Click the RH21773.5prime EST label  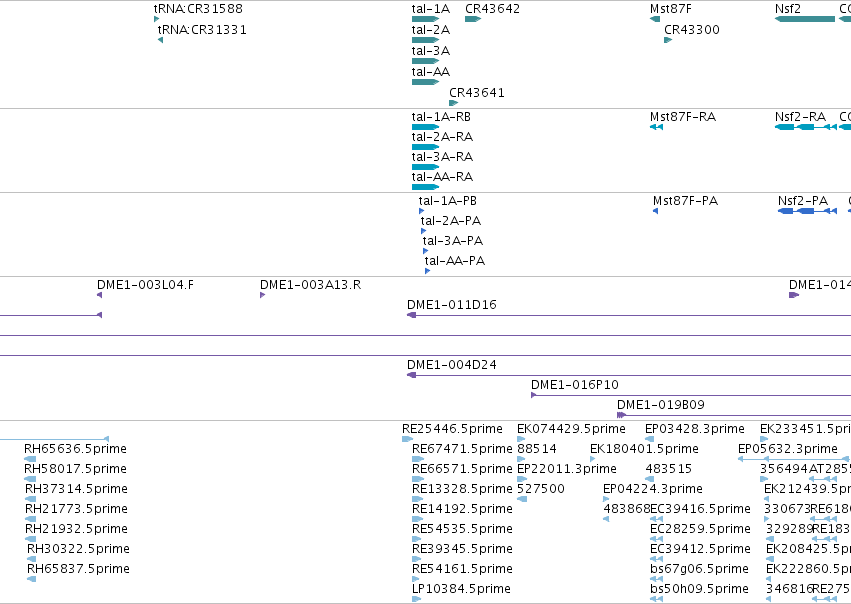(77, 509)
